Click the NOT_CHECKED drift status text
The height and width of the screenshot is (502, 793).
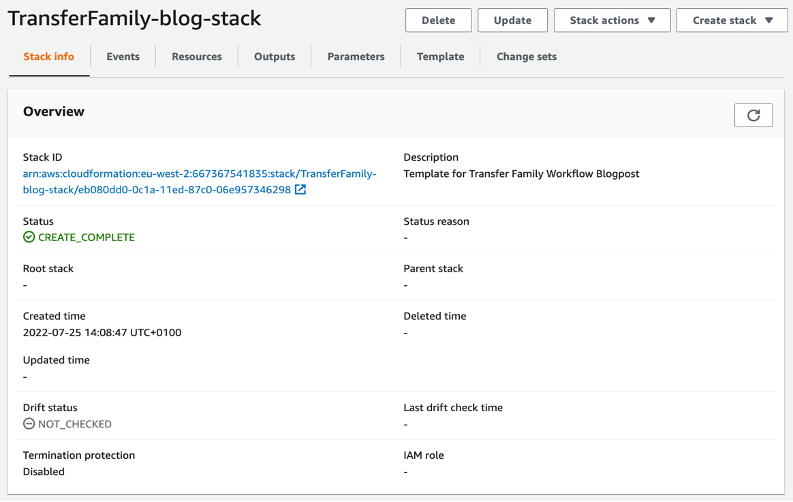75,424
